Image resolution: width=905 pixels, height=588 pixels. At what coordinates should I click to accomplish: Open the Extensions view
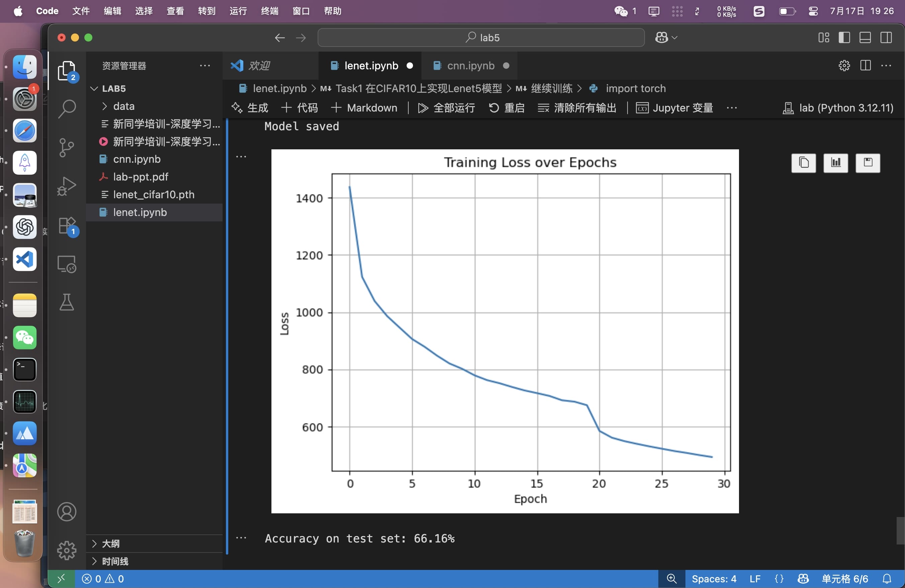point(67,226)
